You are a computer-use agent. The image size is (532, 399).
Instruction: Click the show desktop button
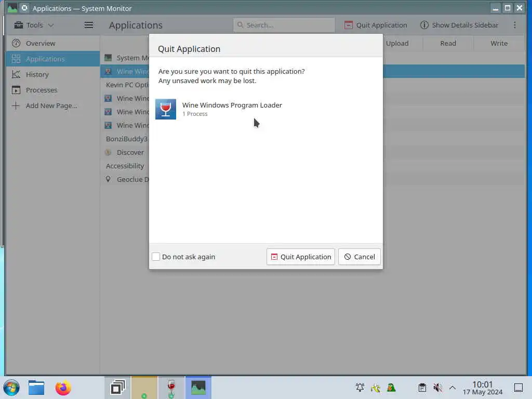pos(518,388)
